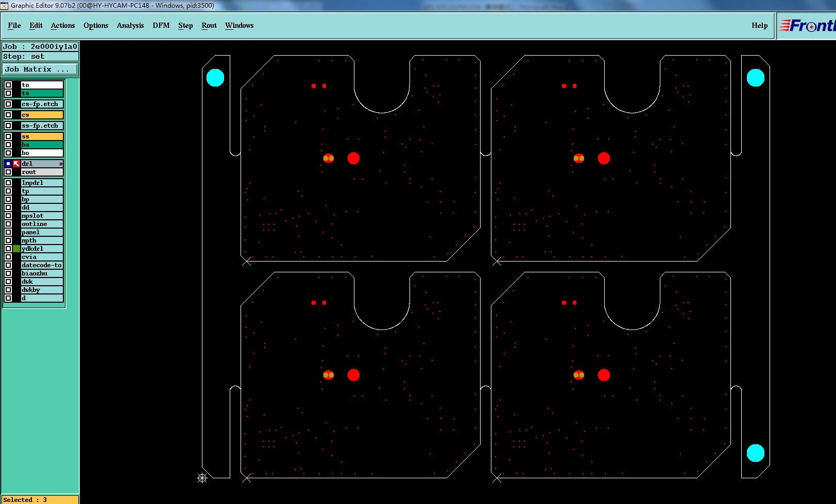Select the 'ts' layer name
The width and height of the screenshot is (836, 504).
click(42, 93)
